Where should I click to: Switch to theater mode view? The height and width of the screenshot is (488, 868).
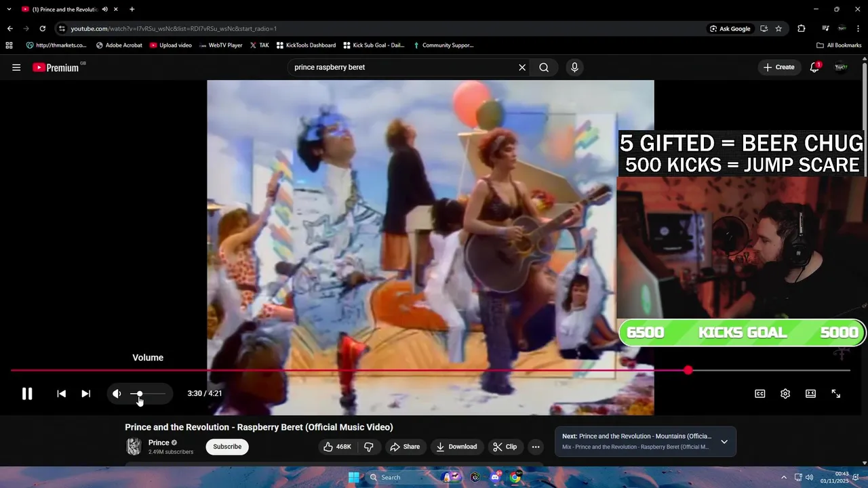coord(810,394)
